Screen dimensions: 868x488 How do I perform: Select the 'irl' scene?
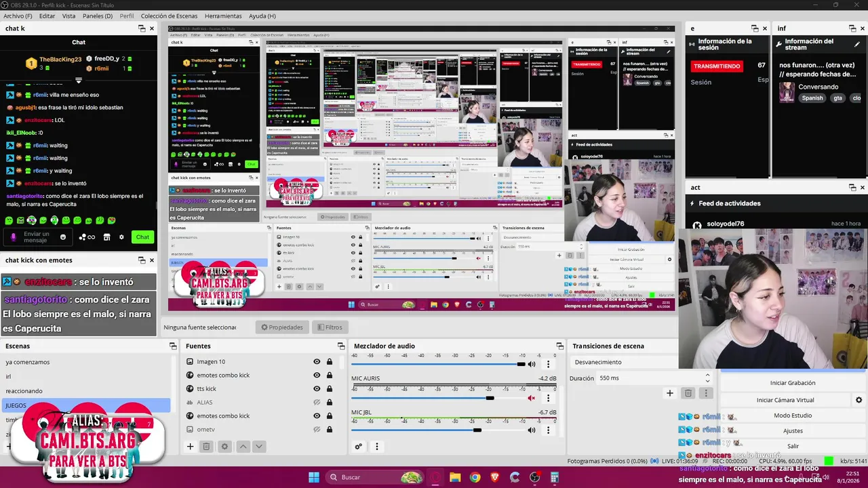click(x=85, y=376)
